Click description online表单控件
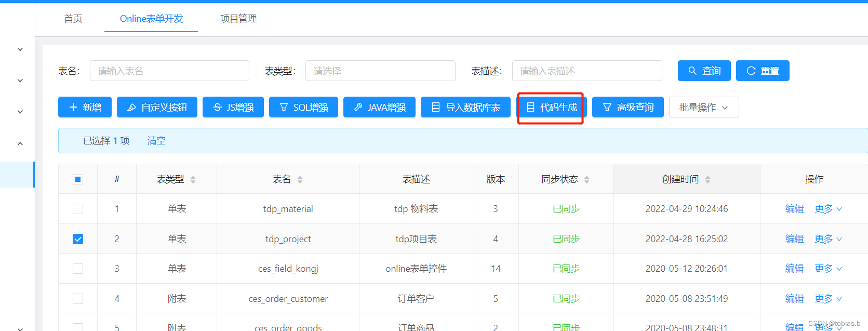This screenshot has width=868, height=331. [x=416, y=269]
